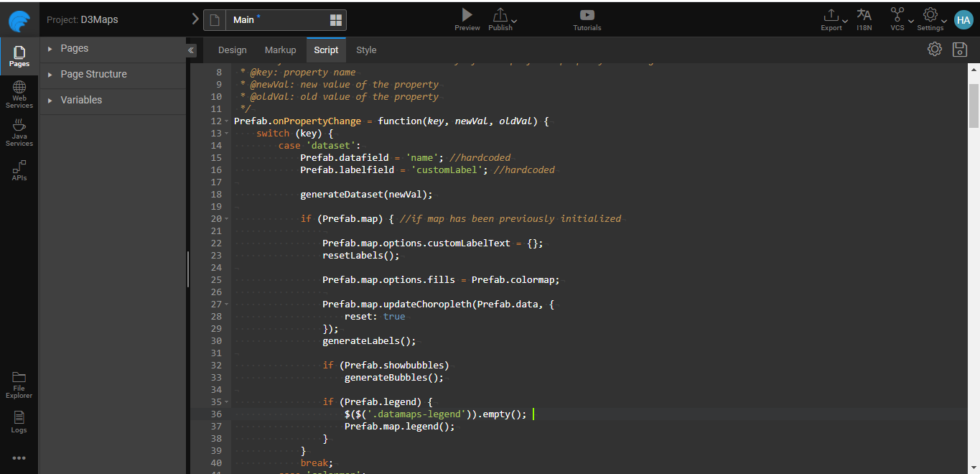Image resolution: width=980 pixels, height=474 pixels.
Task: Save the script using the floppy disk icon
Action: tap(959, 50)
